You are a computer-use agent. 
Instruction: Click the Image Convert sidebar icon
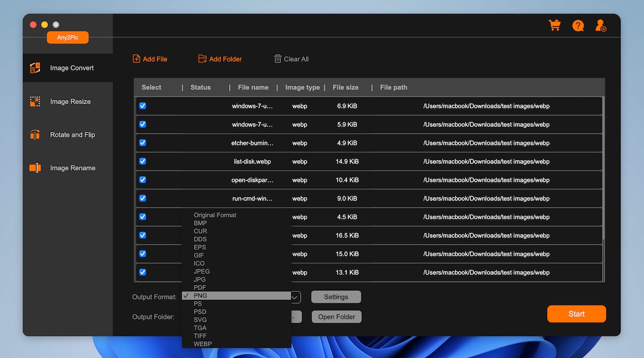click(x=35, y=68)
